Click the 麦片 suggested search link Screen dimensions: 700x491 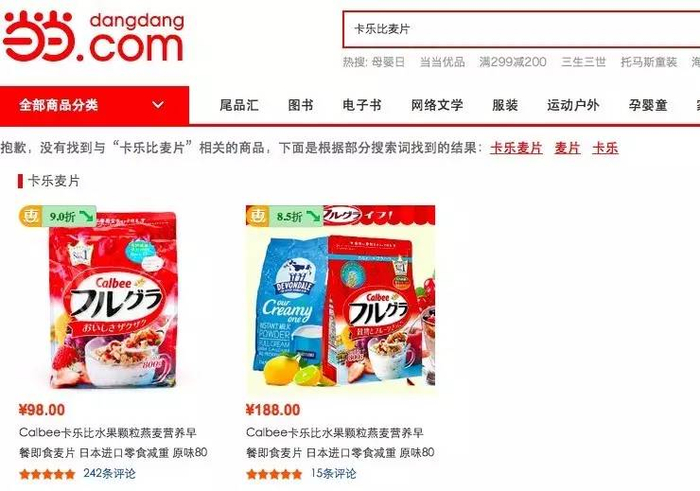(x=567, y=148)
